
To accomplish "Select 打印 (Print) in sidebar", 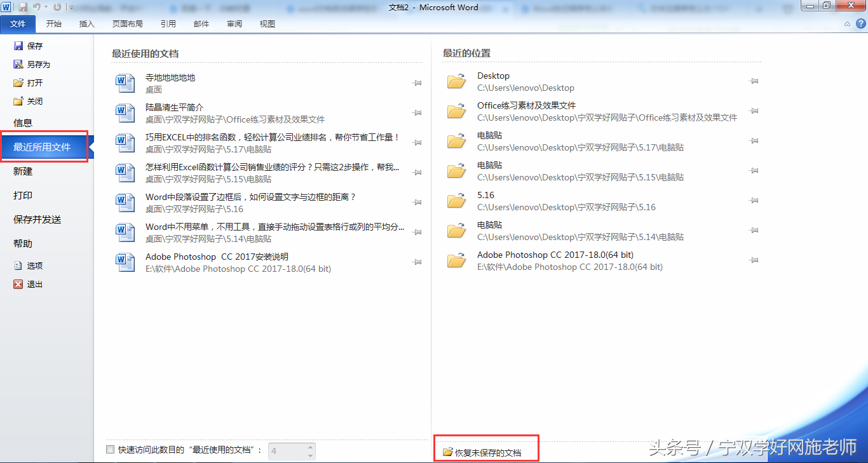I will (x=23, y=195).
